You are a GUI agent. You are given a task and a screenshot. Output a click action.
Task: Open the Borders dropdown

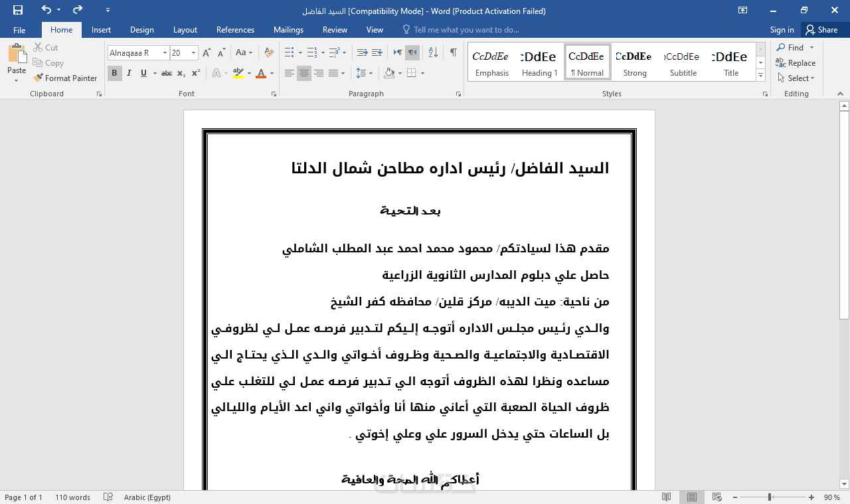click(422, 73)
